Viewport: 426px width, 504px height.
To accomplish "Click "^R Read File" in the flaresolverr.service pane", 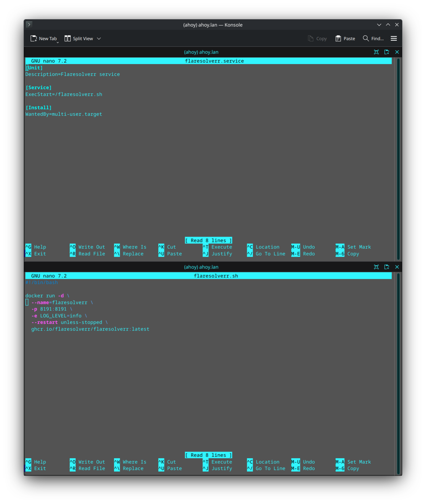I will coord(87,254).
